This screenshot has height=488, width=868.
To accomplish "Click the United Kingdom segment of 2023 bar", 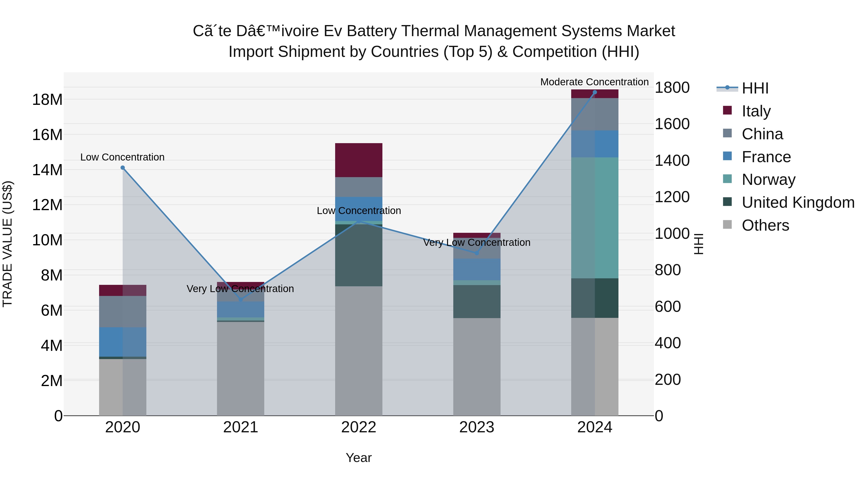I will [x=477, y=301].
